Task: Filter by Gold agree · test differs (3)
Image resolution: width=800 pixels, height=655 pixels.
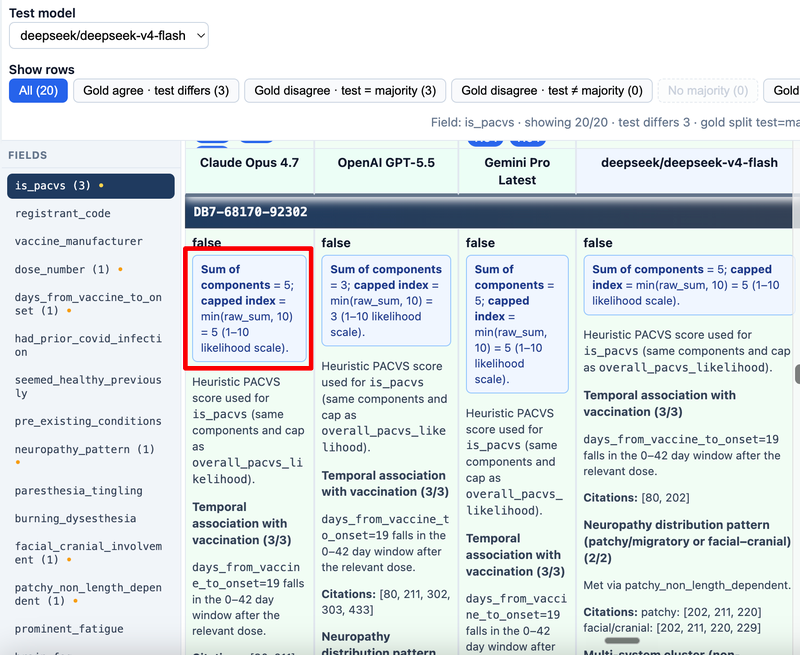Action: tap(156, 91)
